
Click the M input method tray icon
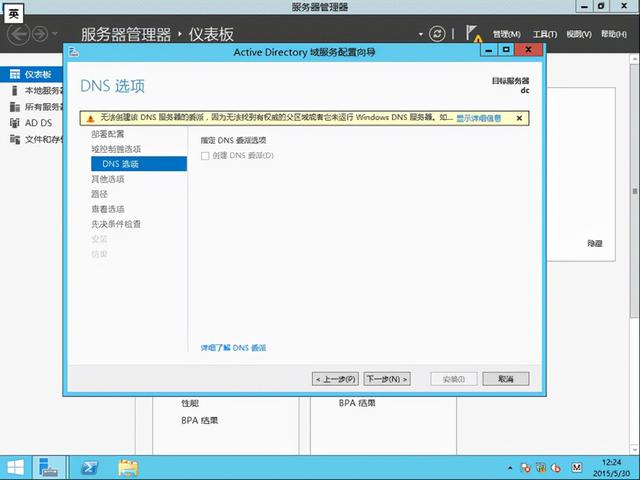click(576, 468)
